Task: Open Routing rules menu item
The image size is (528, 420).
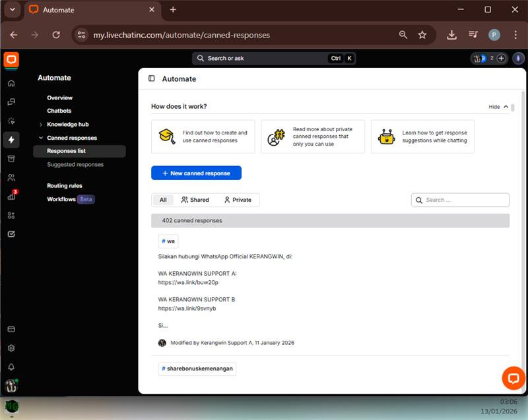Action: click(65, 186)
